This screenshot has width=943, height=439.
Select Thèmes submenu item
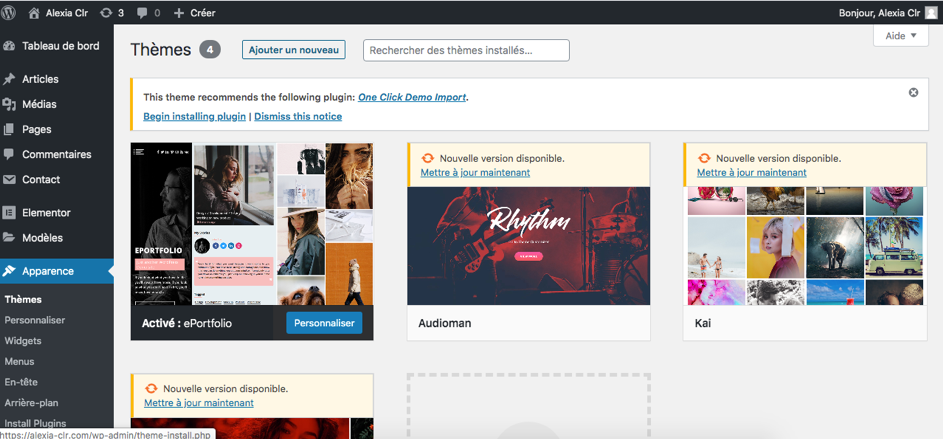(x=23, y=299)
